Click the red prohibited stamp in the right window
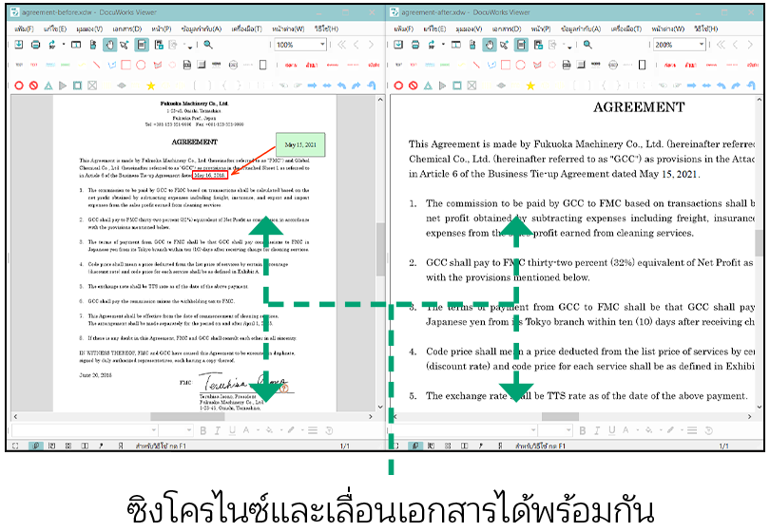 (x=414, y=85)
